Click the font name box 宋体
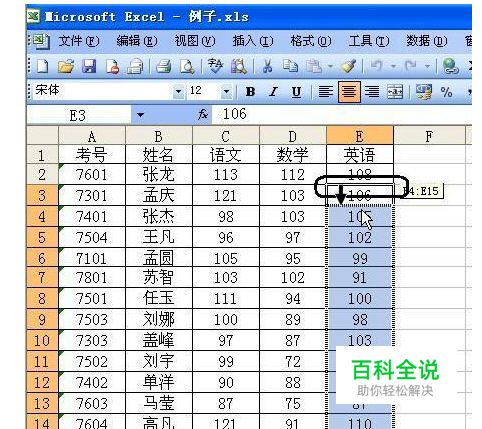Viewport: 482px width, 429px height. (x=103, y=91)
